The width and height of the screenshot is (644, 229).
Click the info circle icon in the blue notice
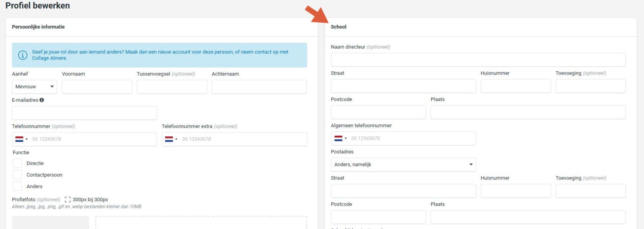coord(23,55)
